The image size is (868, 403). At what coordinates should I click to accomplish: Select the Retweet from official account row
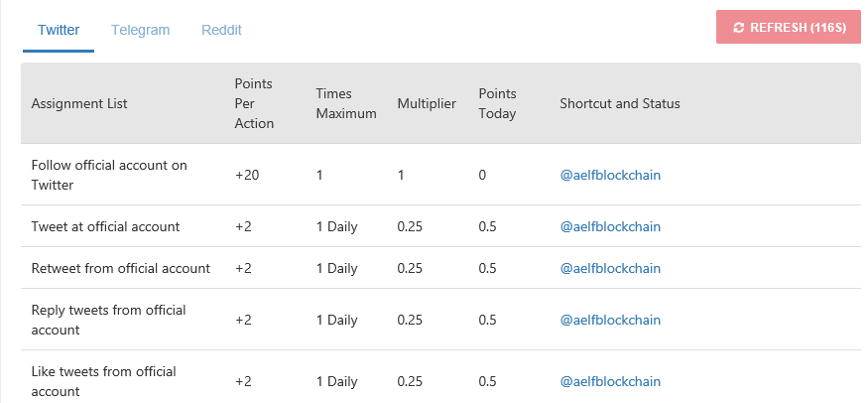tap(441, 268)
